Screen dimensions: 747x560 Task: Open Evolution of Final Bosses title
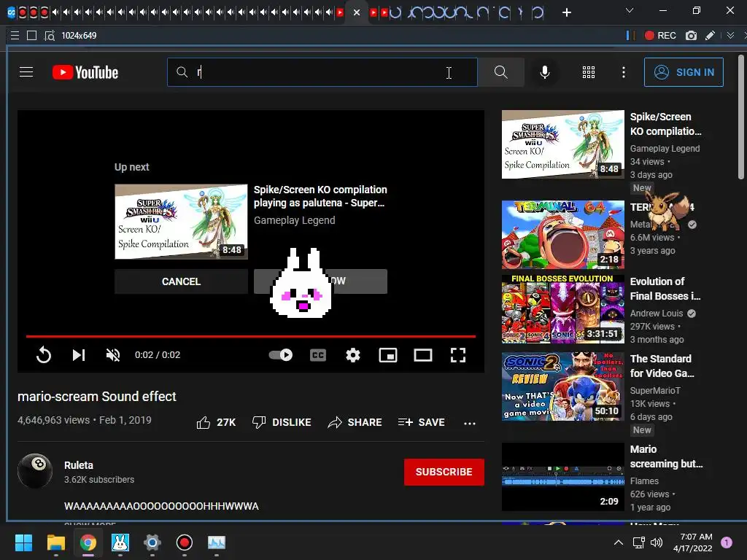tap(665, 289)
